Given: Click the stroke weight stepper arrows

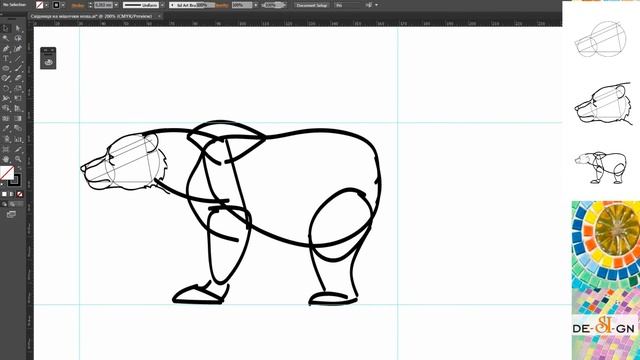Looking at the screenshot, I should tap(90, 5).
